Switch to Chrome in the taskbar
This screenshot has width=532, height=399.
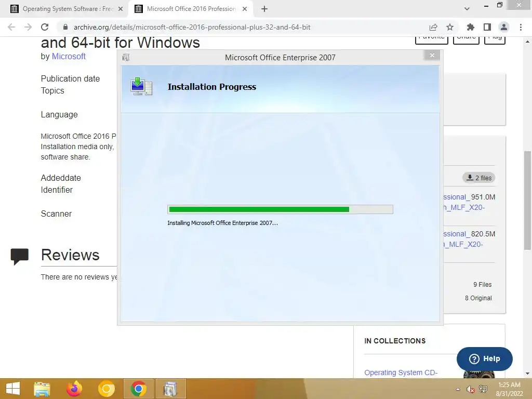(138, 389)
